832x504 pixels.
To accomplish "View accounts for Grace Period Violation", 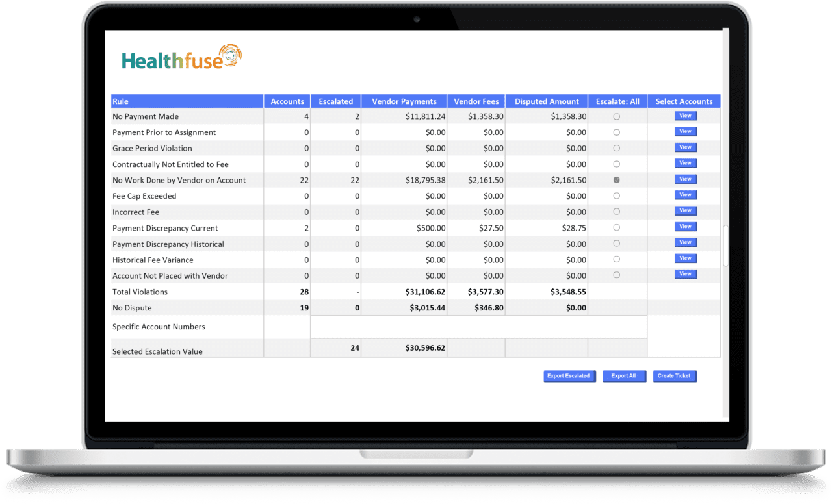I will tap(685, 147).
